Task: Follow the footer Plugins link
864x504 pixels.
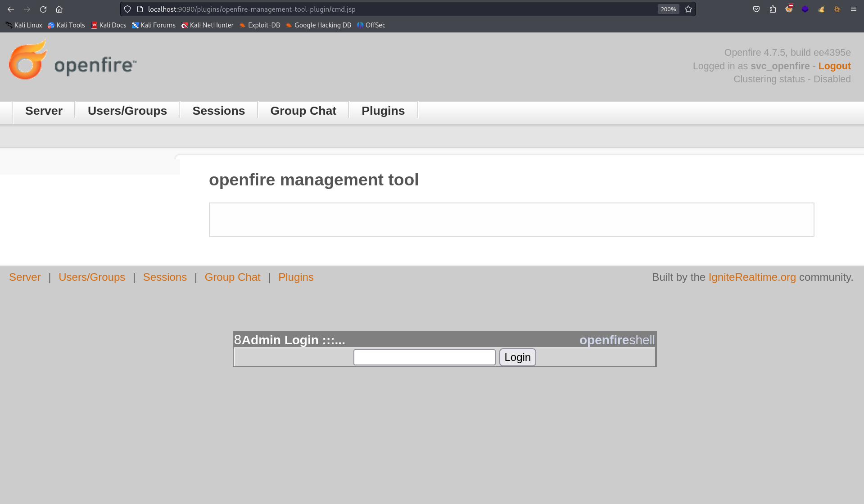Action: [x=296, y=277]
